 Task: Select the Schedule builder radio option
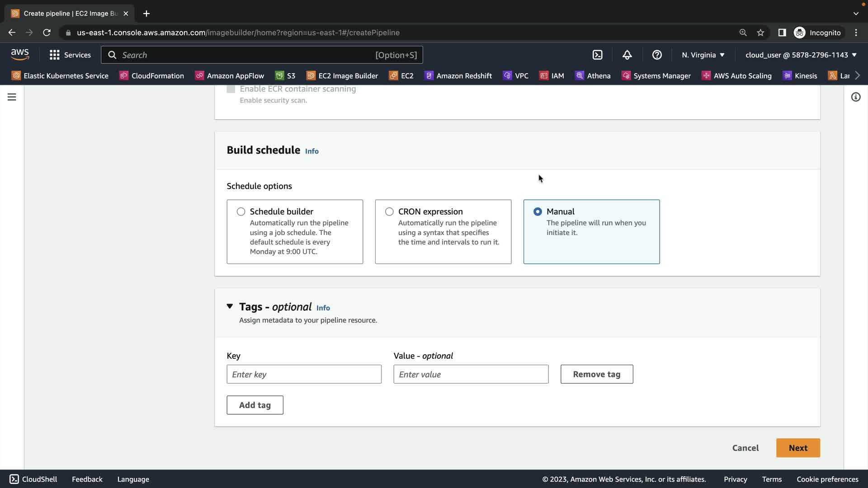click(241, 211)
